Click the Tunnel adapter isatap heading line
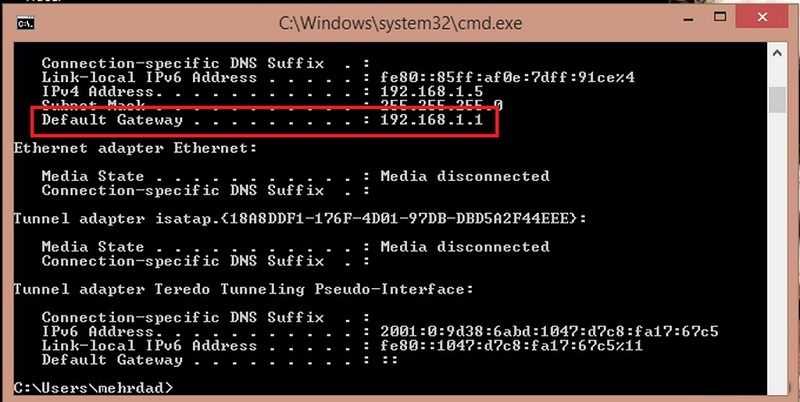This screenshot has width=800, height=402. point(300,219)
